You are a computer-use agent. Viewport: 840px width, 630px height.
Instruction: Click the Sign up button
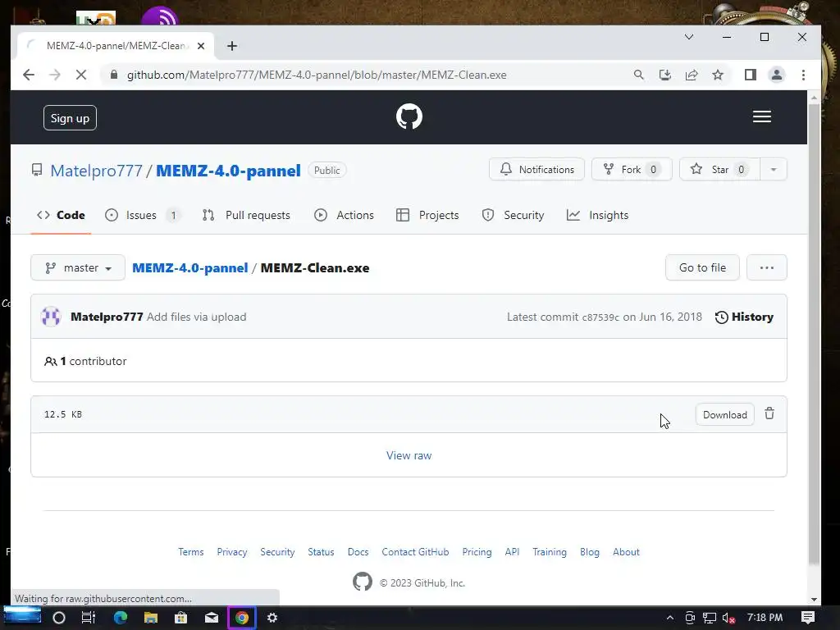tap(71, 118)
